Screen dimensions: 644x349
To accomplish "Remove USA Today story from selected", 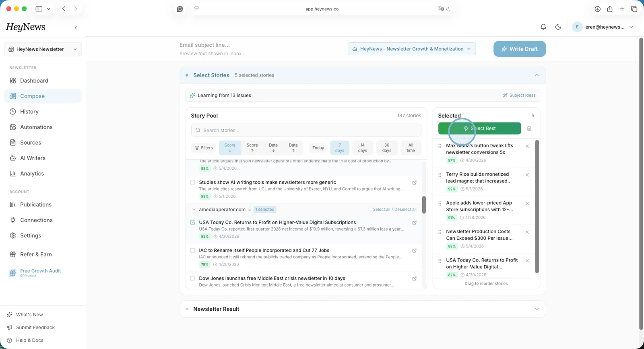I will 527,261.
